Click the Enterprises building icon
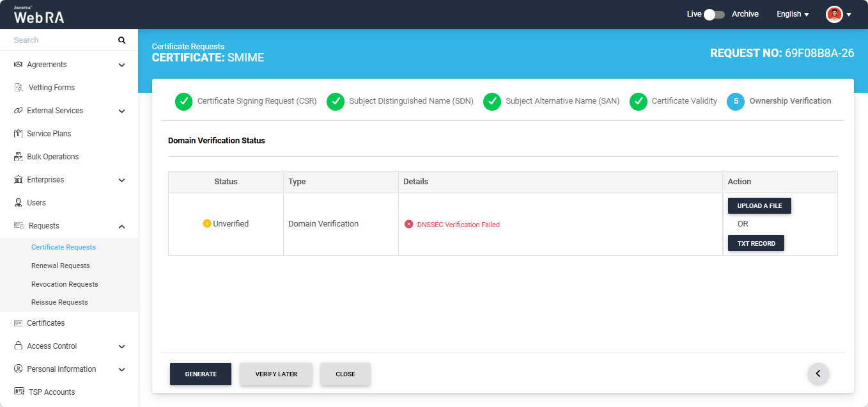Screen dimensions: 868x407 (18, 180)
